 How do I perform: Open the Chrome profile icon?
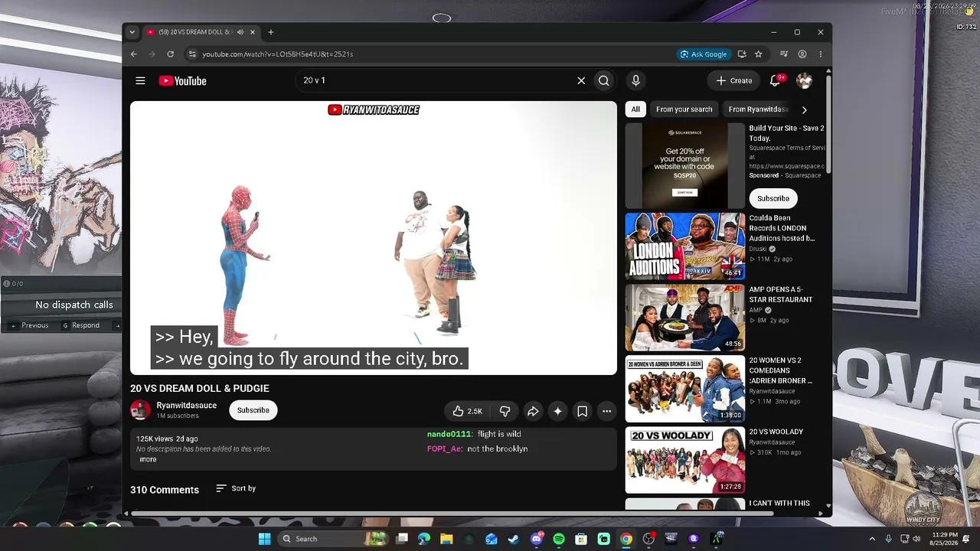click(802, 54)
